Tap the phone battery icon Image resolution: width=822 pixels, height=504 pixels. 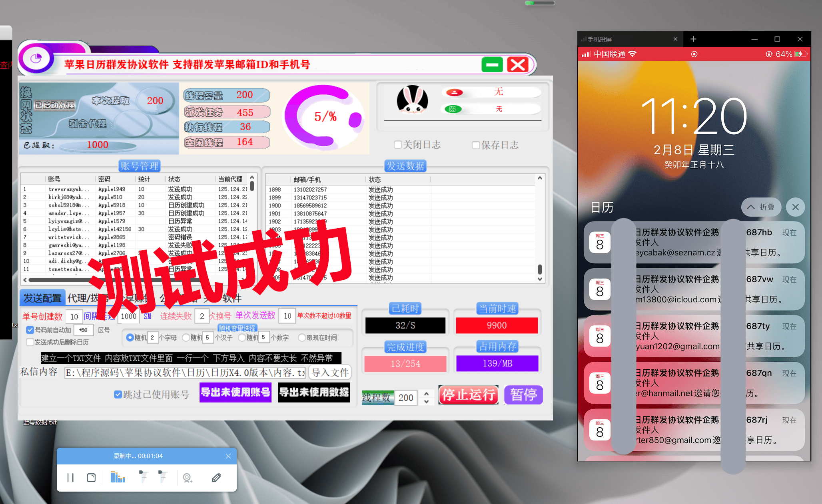(x=801, y=54)
